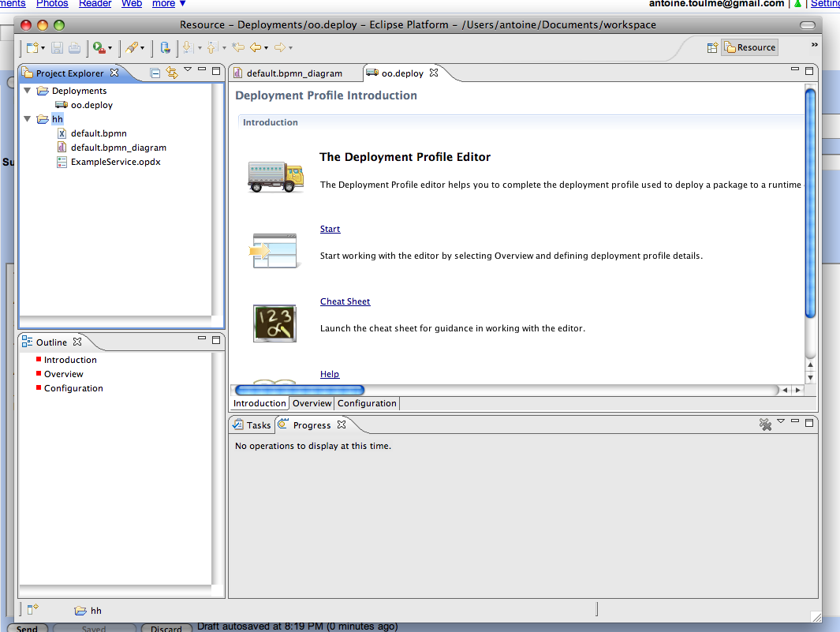Viewport: 840px width, 632px height.
Task: Select oo.deploy file in tree
Action: (91, 105)
